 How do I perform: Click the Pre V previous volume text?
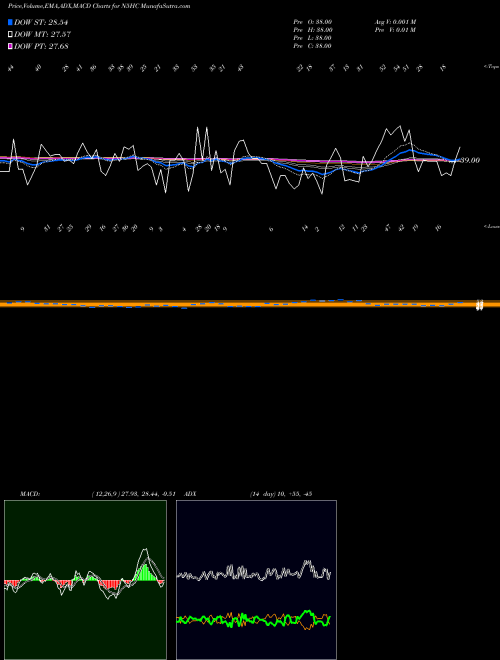click(395, 30)
